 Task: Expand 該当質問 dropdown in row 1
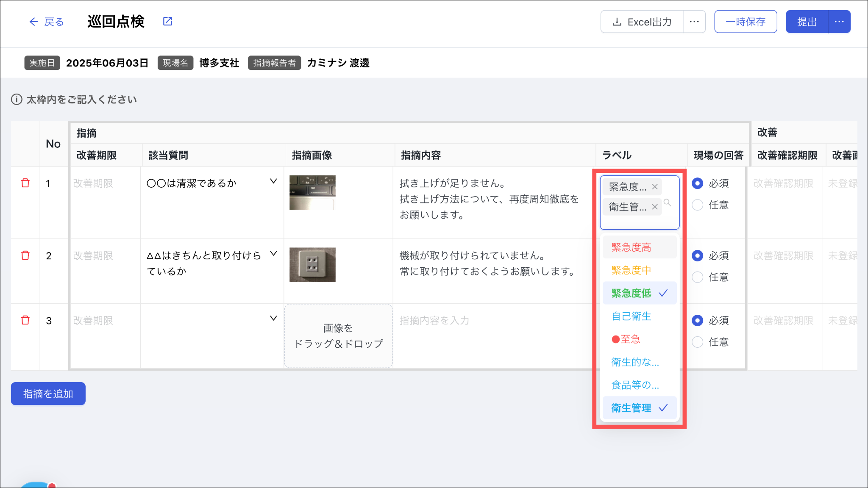[x=274, y=181]
